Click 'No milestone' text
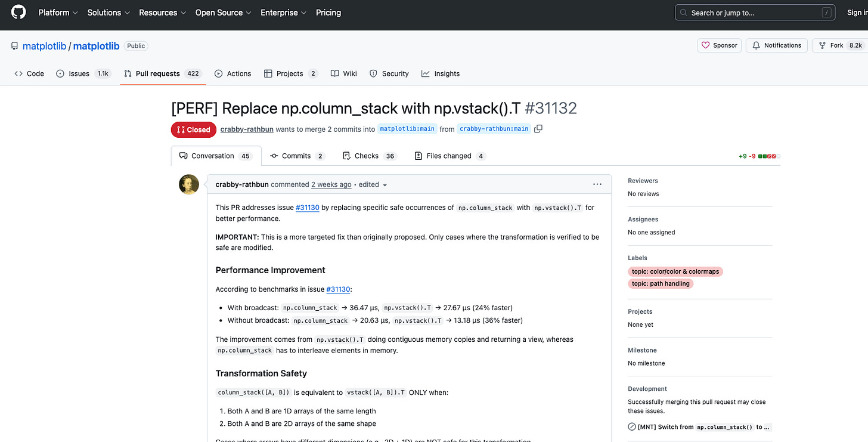Image resolution: width=868 pixels, height=442 pixels. click(x=646, y=363)
